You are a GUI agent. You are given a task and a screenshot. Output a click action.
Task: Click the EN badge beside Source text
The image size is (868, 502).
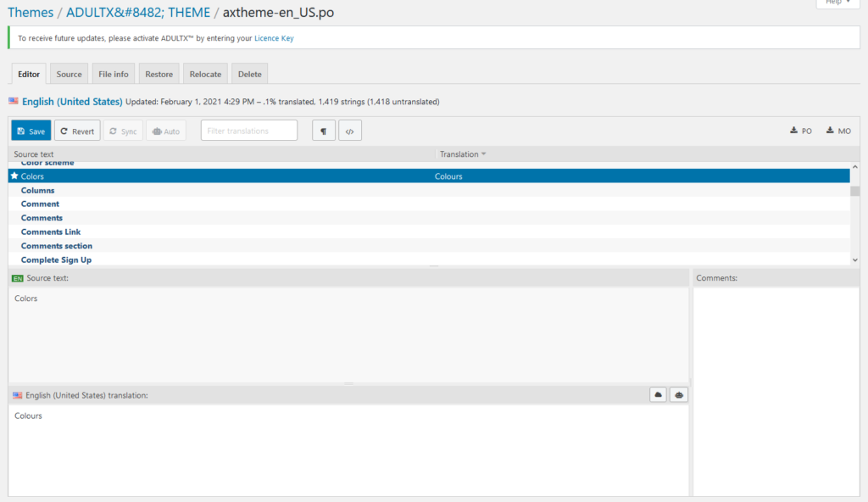pos(18,278)
